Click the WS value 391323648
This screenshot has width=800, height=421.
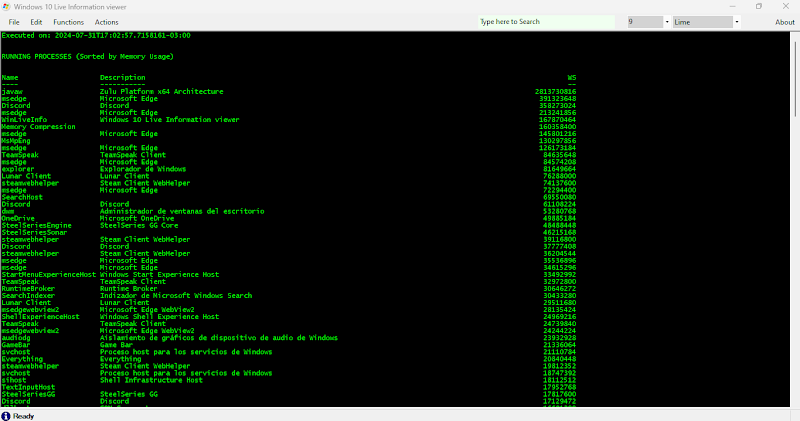(557, 99)
